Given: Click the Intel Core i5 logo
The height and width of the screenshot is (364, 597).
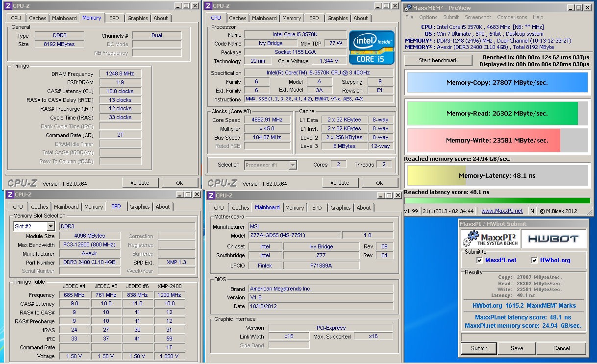Looking at the screenshot, I should coord(372,48).
